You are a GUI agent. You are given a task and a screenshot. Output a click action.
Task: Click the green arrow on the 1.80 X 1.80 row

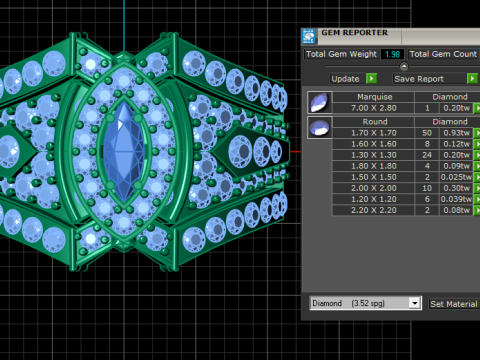click(477, 166)
